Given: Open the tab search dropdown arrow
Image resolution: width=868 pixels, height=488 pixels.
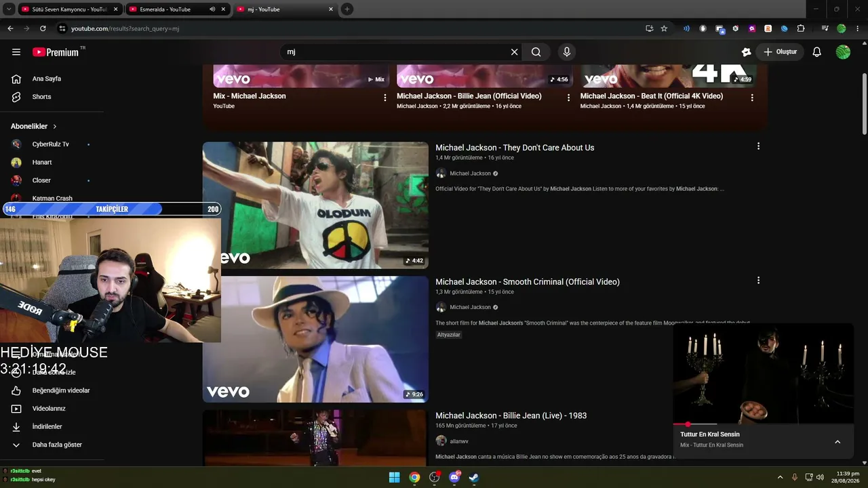Looking at the screenshot, I should tap(9, 9).
